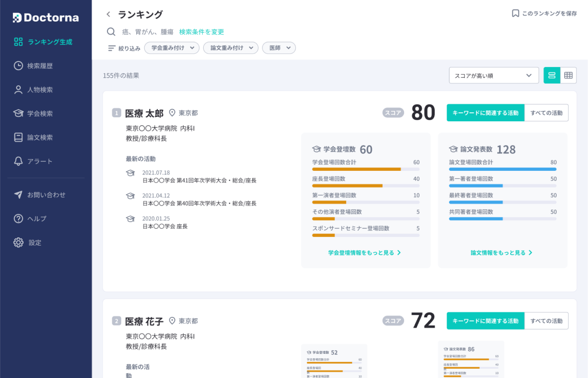Click activity icon for 2021.04.12 entry
Screen dimensions: 588x378
(130, 196)
